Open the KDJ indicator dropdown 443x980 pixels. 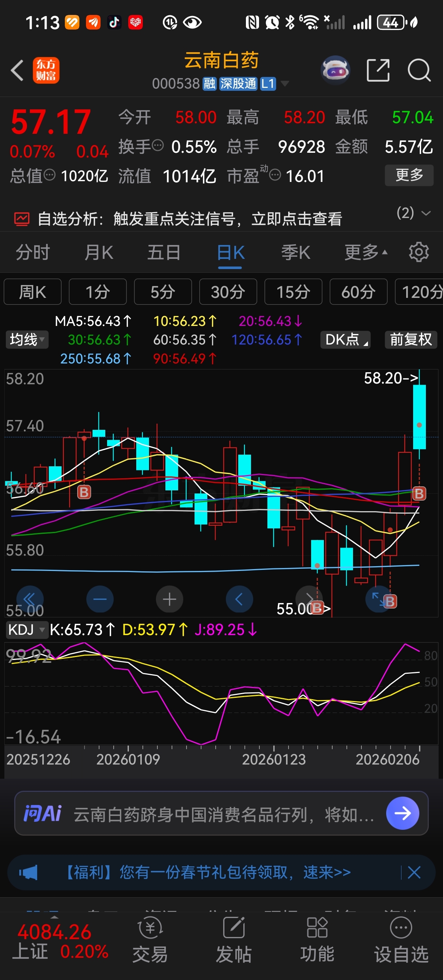27,630
